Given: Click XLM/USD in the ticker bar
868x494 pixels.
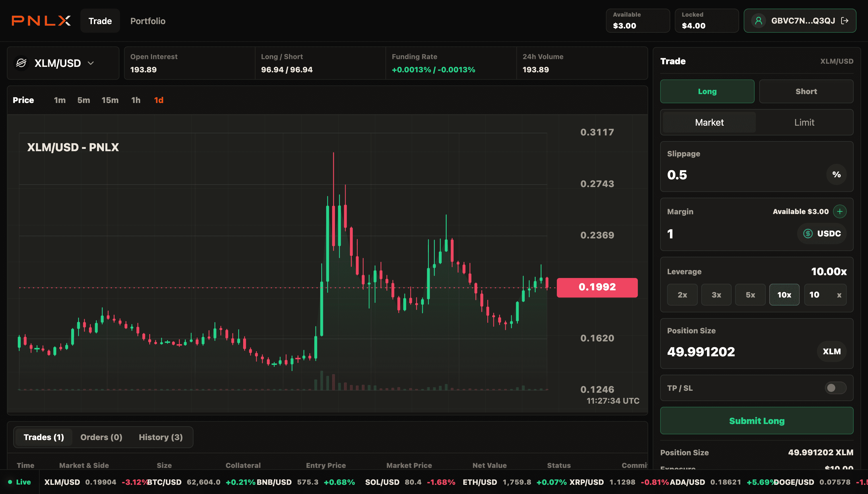Looking at the screenshot, I should (x=62, y=482).
